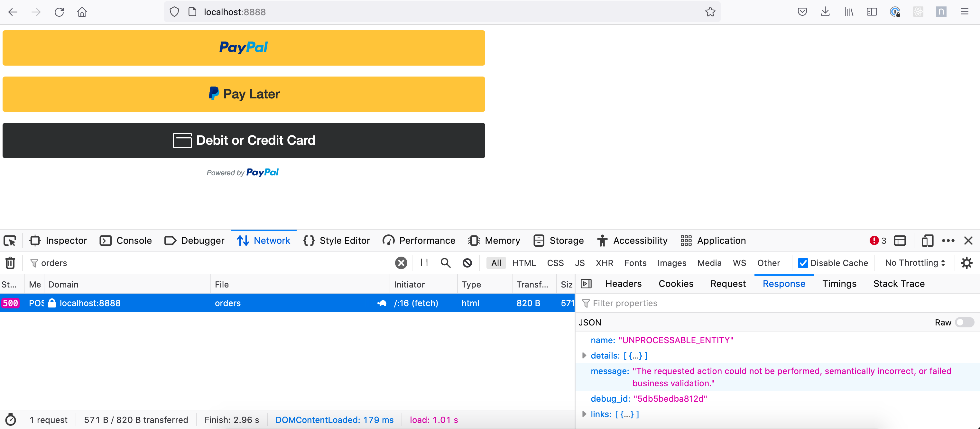This screenshot has height=429, width=980.
Task: Open the library bookshelf icon
Action: click(x=849, y=12)
